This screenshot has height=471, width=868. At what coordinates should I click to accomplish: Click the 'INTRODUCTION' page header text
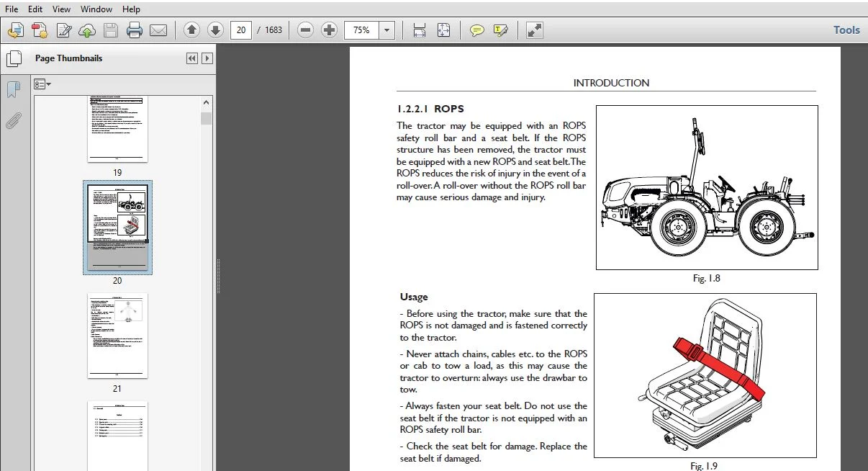click(611, 83)
